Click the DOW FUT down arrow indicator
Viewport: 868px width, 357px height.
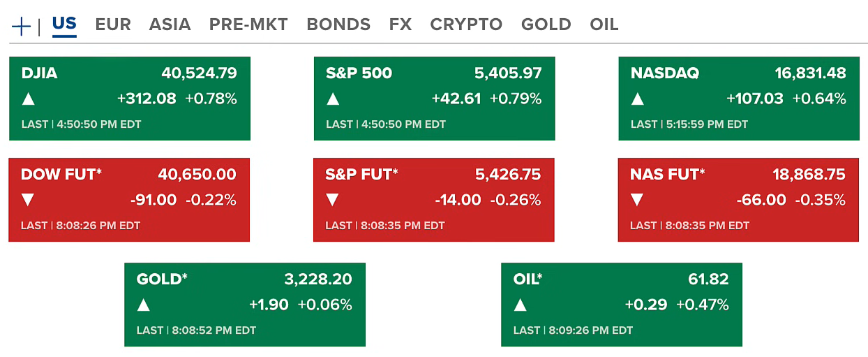[x=28, y=201]
